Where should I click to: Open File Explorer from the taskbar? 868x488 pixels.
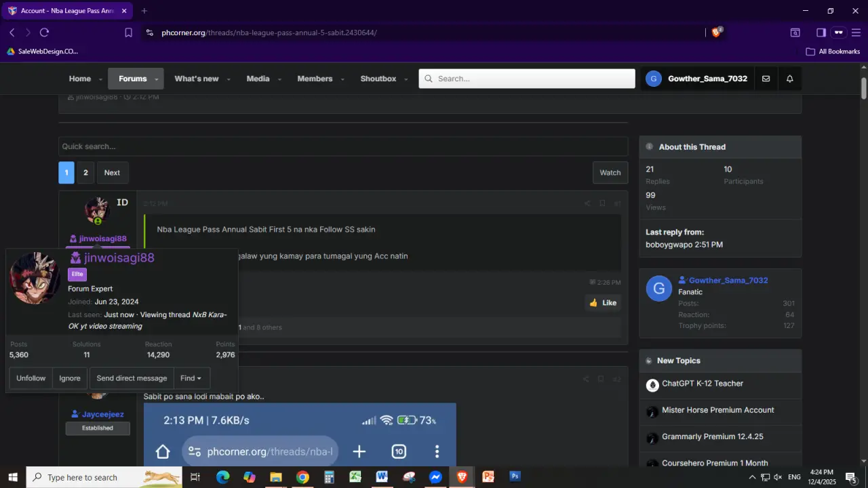276,477
